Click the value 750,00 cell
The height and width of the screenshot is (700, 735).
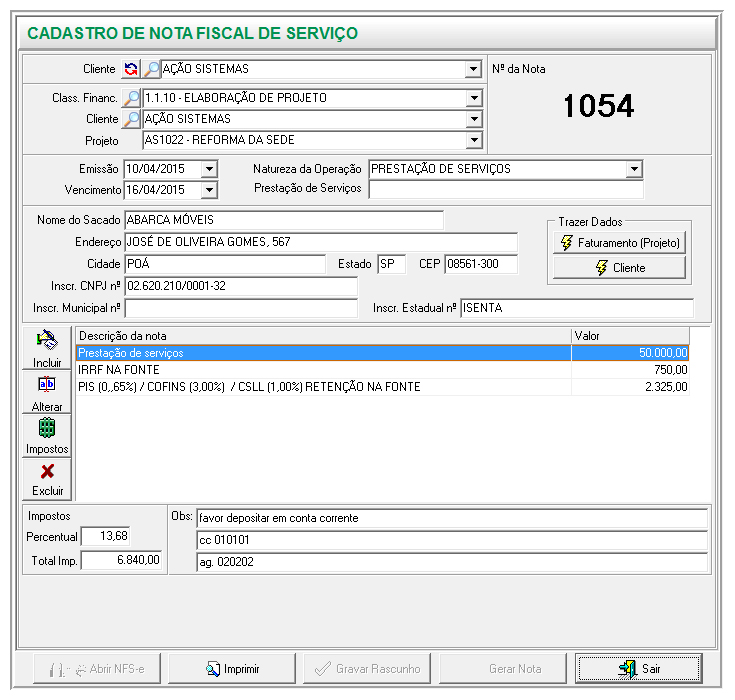[x=630, y=370]
